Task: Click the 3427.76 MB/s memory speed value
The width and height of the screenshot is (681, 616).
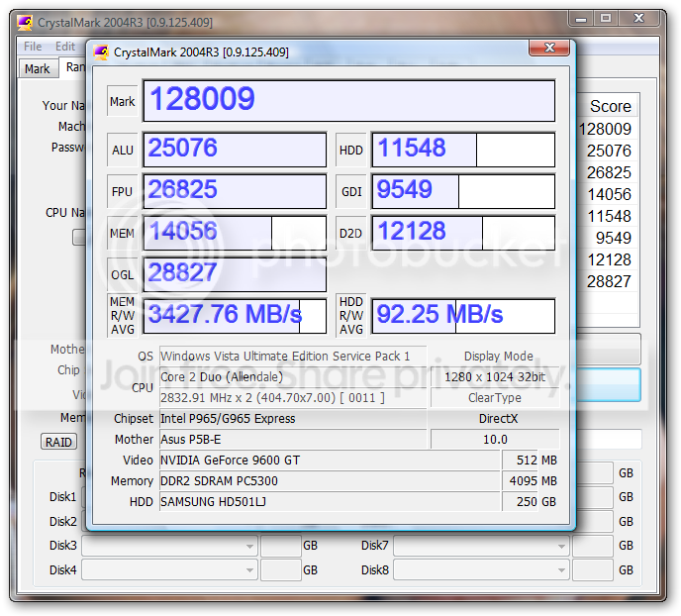Action: [235, 316]
